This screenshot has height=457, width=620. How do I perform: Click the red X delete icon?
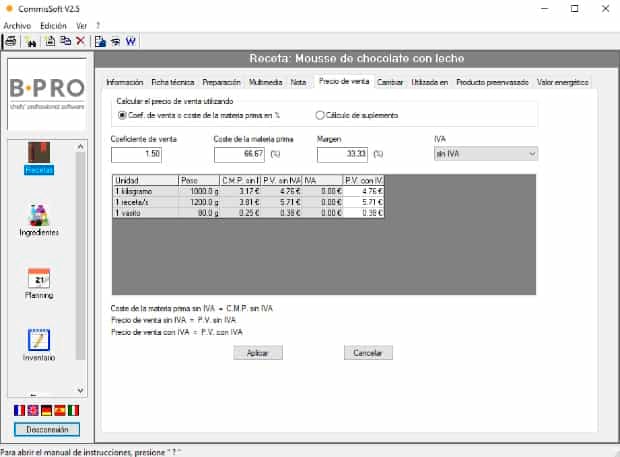80,41
